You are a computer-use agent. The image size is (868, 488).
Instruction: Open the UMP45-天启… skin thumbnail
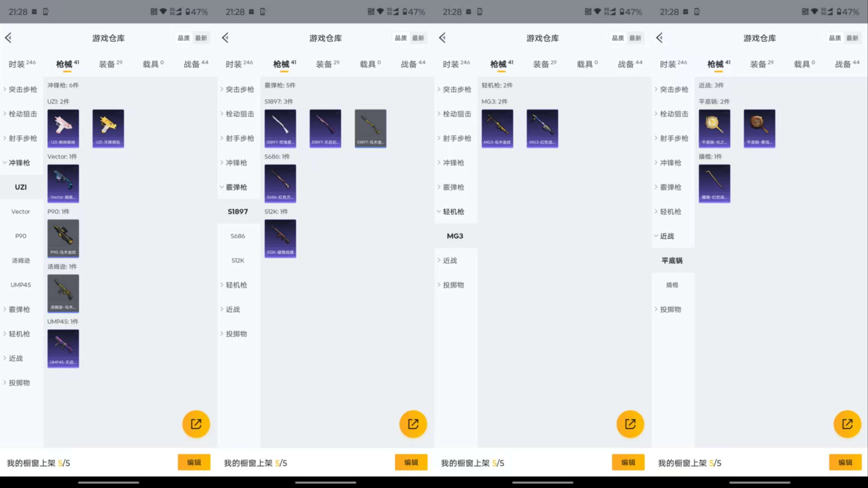[63, 348]
